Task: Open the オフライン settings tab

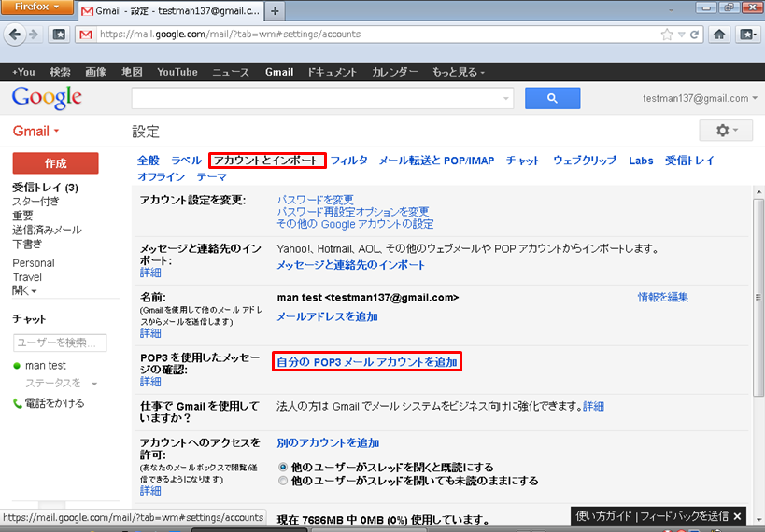Action: pos(161,176)
